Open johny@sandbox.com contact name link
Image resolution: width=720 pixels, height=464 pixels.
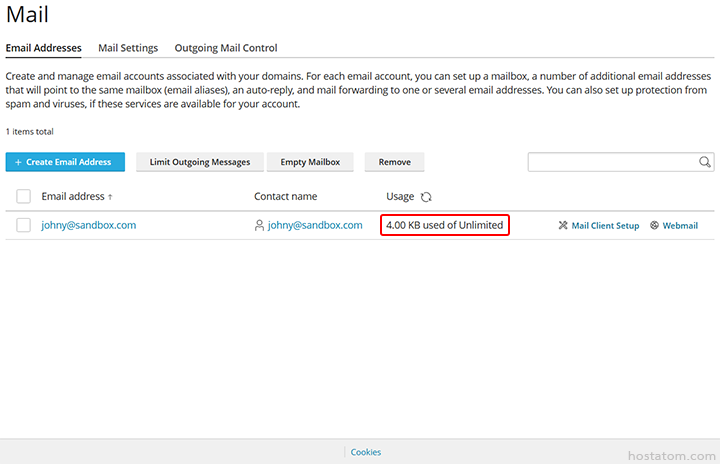click(x=315, y=226)
